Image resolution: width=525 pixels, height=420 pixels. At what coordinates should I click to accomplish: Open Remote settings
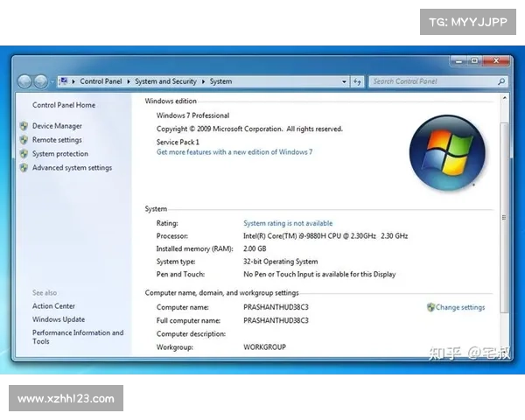57,140
